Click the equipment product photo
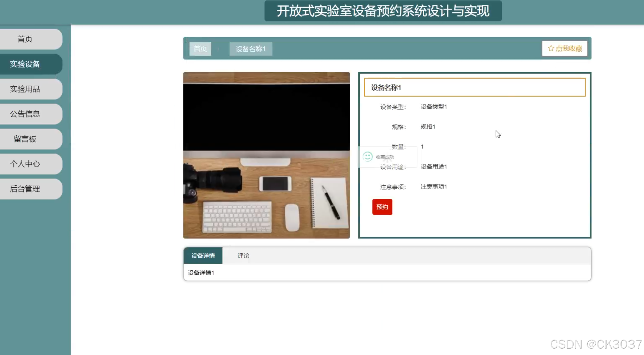 click(x=266, y=155)
